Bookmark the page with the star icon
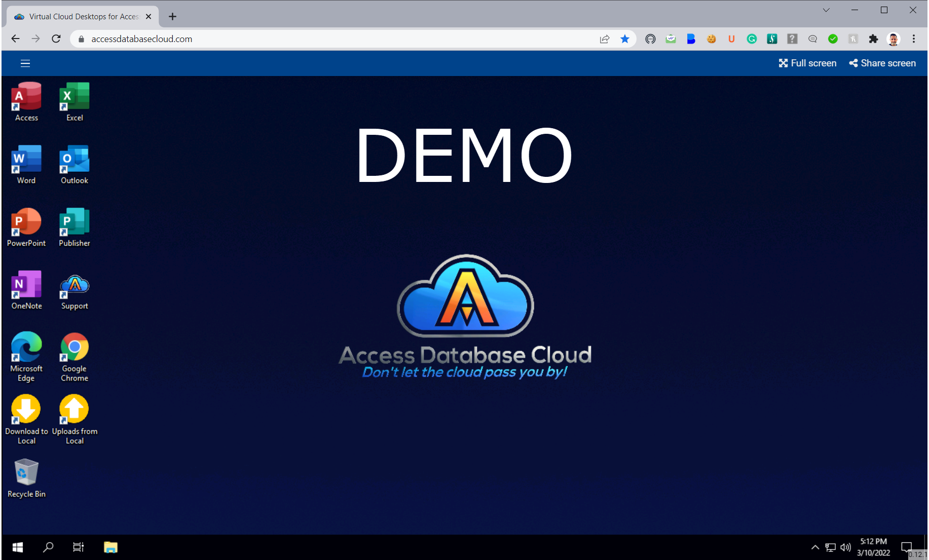The height and width of the screenshot is (560, 929). [x=625, y=39]
